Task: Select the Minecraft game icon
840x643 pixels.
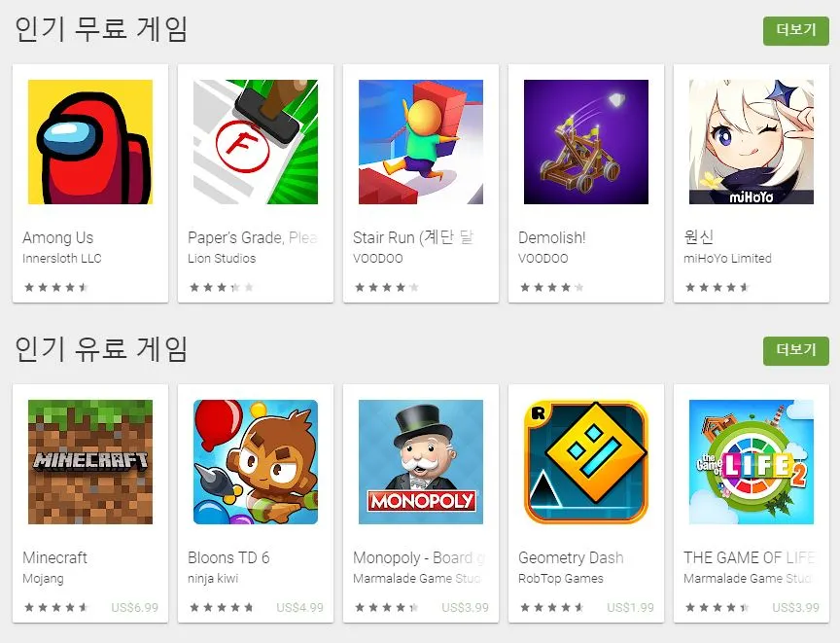Action: pos(90,462)
